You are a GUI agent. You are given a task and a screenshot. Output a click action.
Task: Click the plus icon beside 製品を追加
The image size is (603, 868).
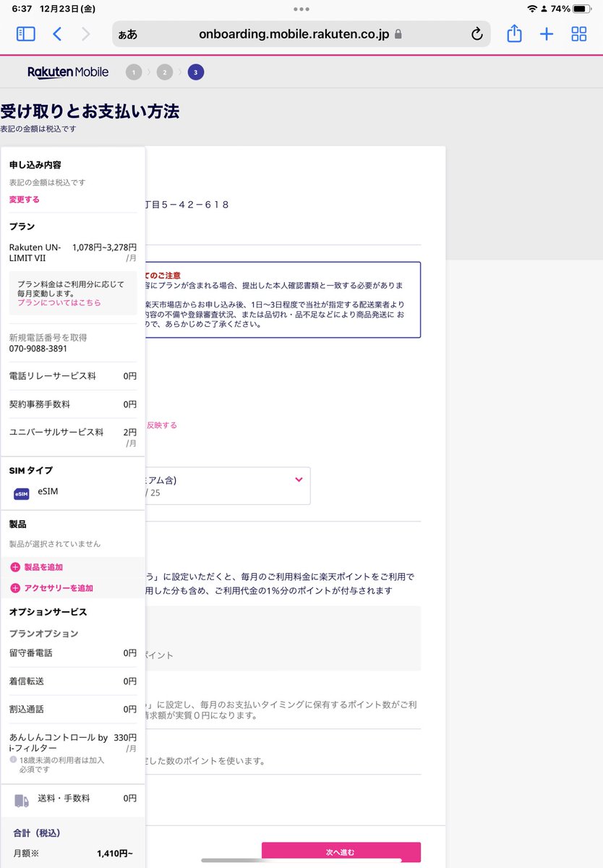pyautogui.click(x=15, y=567)
